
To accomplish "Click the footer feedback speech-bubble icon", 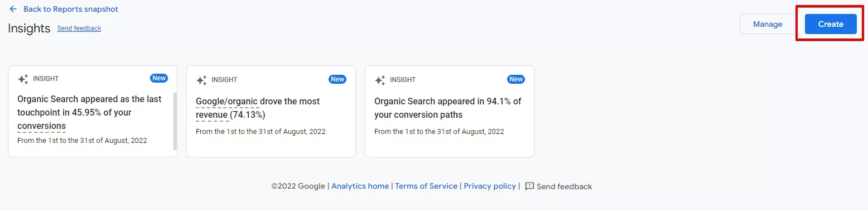I will 529,186.
